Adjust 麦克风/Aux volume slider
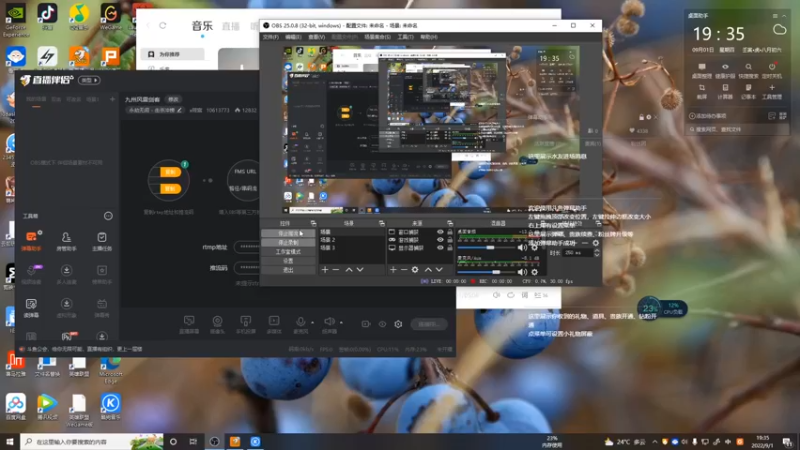Viewport: 800px width, 450px height. 488,272
